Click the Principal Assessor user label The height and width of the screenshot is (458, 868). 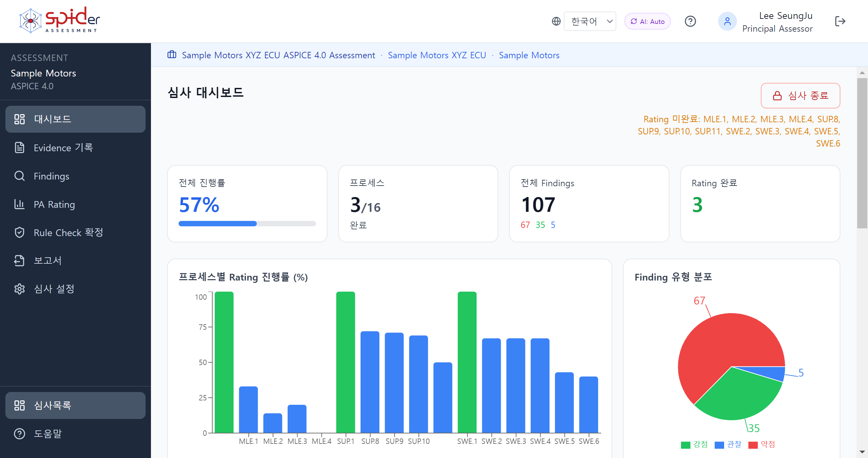click(x=777, y=29)
